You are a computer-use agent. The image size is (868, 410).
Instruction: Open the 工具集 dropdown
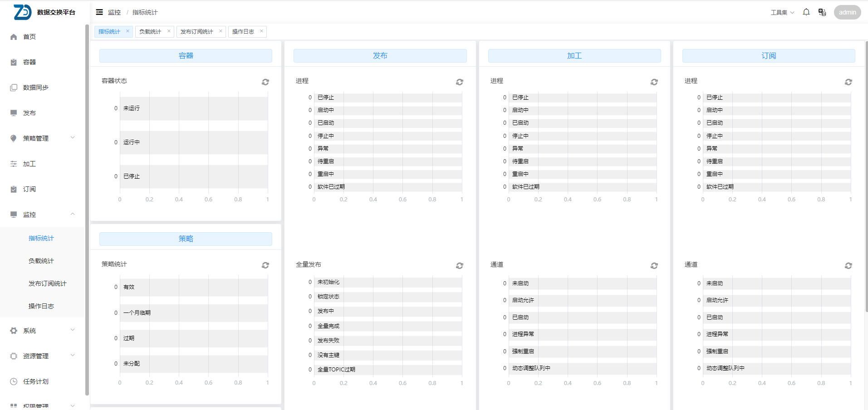click(x=782, y=12)
